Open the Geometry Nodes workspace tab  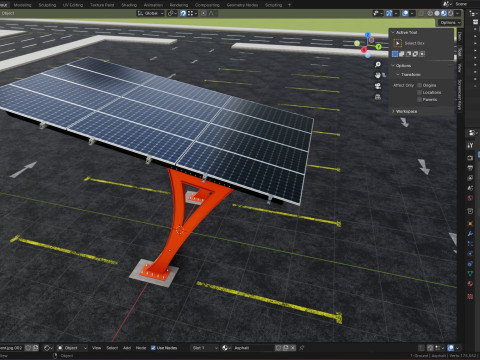pos(242,5)
